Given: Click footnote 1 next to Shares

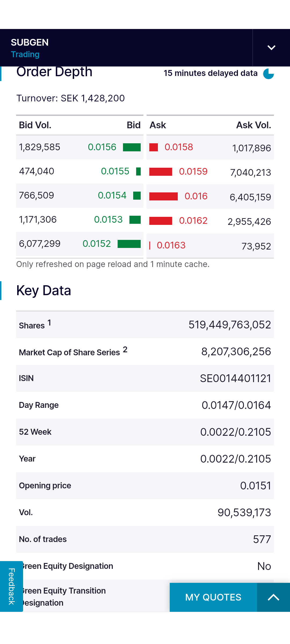Looking at the screenshot, I should tap(49, 323).
